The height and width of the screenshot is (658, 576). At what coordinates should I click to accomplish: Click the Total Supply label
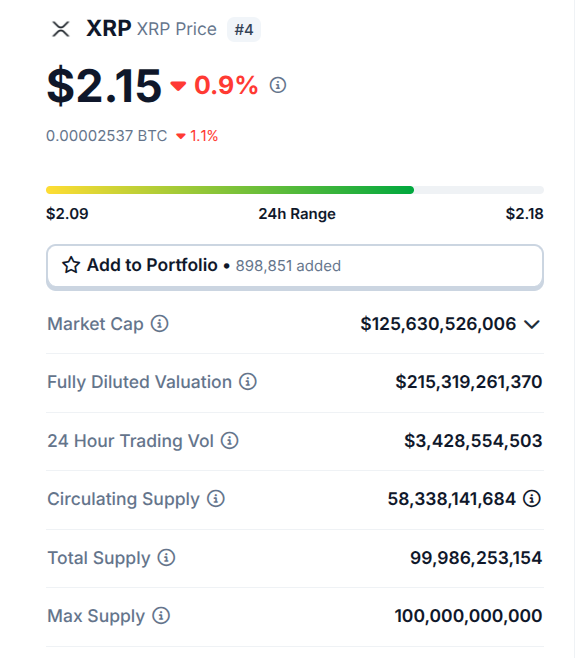click(99, 558)
